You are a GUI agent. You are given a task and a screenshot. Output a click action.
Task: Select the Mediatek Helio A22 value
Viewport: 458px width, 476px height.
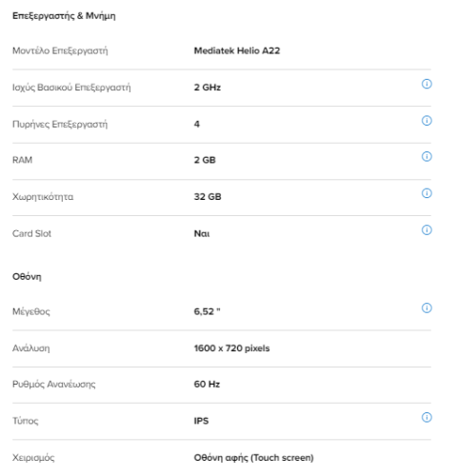click(x=237, y=50)
